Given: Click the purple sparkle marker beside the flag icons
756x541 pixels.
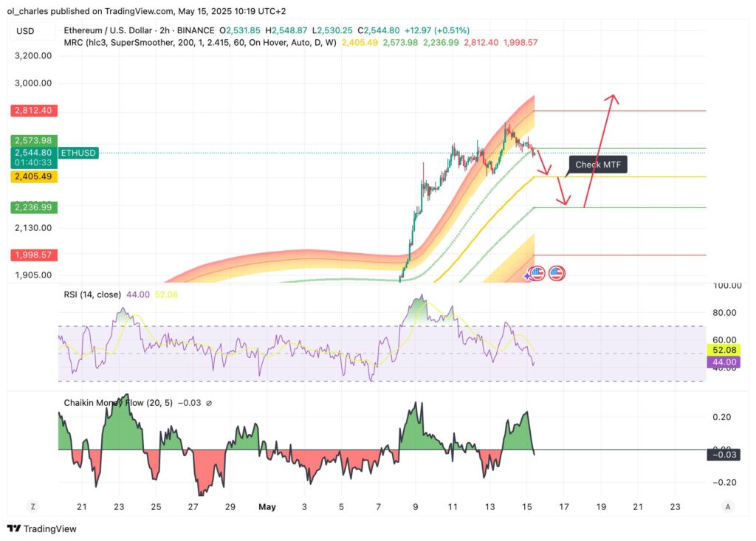Looking at the screenshot, I should pyautogui.click(x=526, y=276).
